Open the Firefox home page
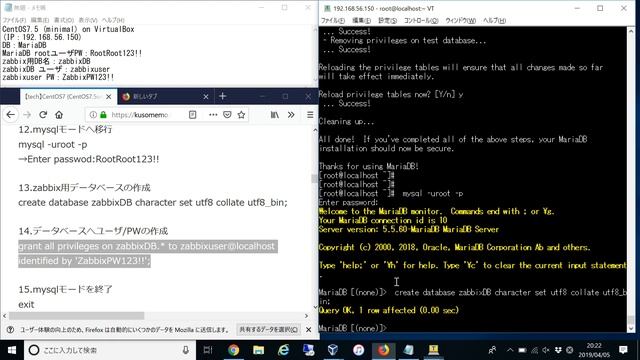640x360 pixels. coord(59,115)
